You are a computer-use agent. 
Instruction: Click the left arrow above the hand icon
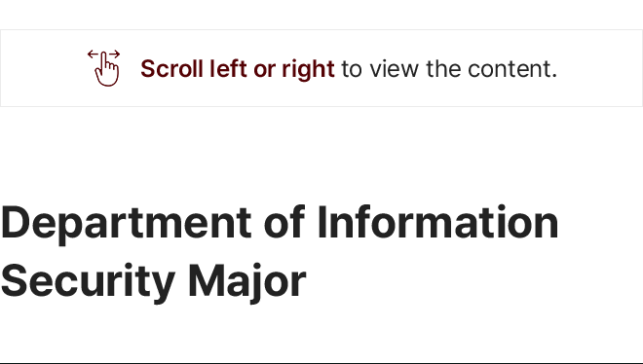click(x=93, y=54)
